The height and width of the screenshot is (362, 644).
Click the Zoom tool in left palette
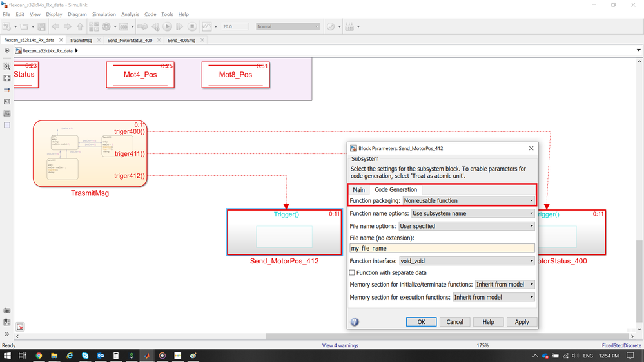coord(7,66)
